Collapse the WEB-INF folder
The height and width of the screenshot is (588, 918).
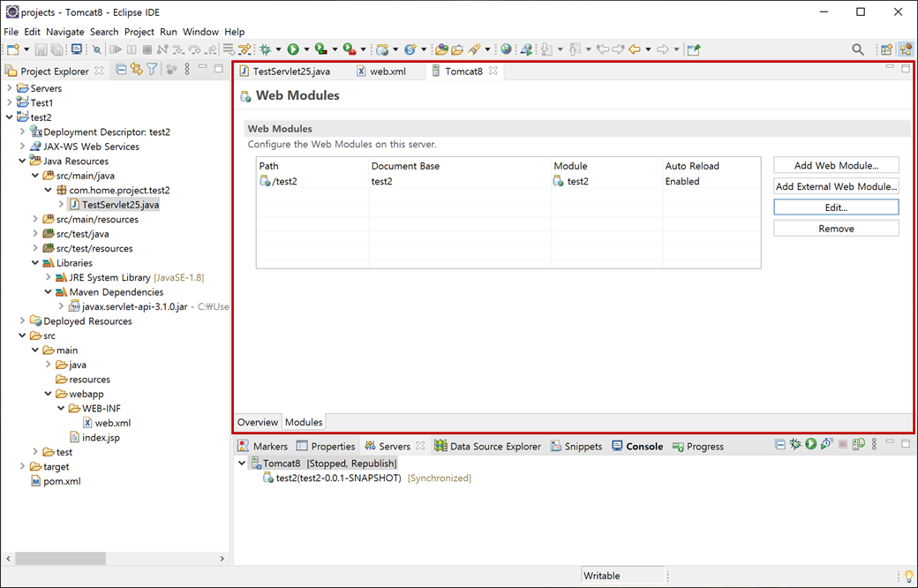(x=61, y=408)
